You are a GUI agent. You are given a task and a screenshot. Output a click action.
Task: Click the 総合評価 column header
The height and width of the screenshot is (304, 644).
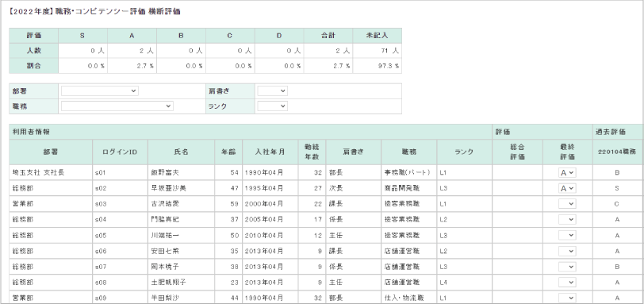tap(517, 152)
